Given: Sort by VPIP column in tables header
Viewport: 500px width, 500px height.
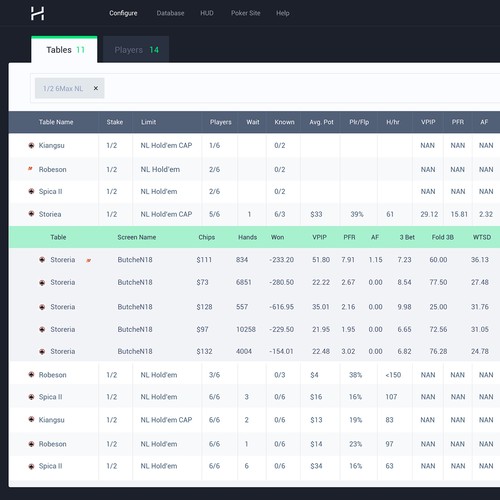Looking at the screenshot, I should [428, 122].
